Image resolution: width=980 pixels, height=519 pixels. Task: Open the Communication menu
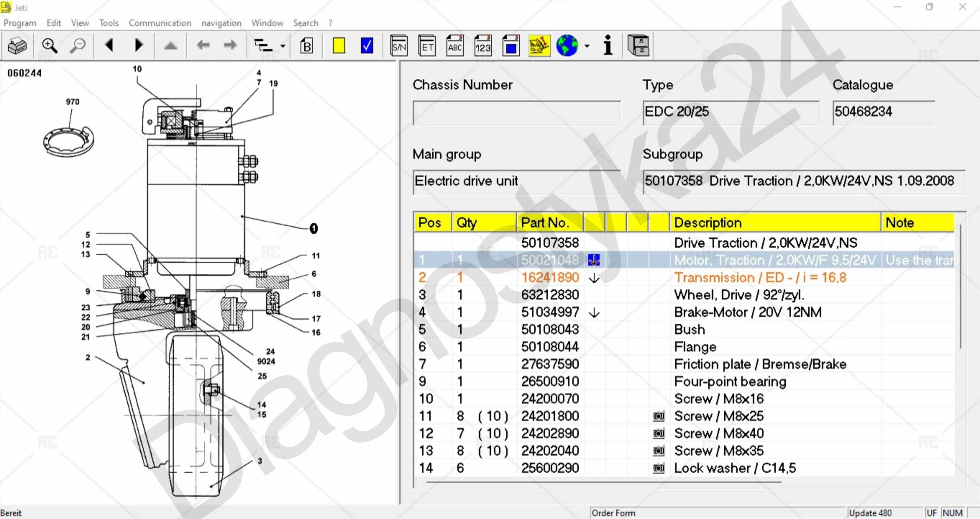160,22
